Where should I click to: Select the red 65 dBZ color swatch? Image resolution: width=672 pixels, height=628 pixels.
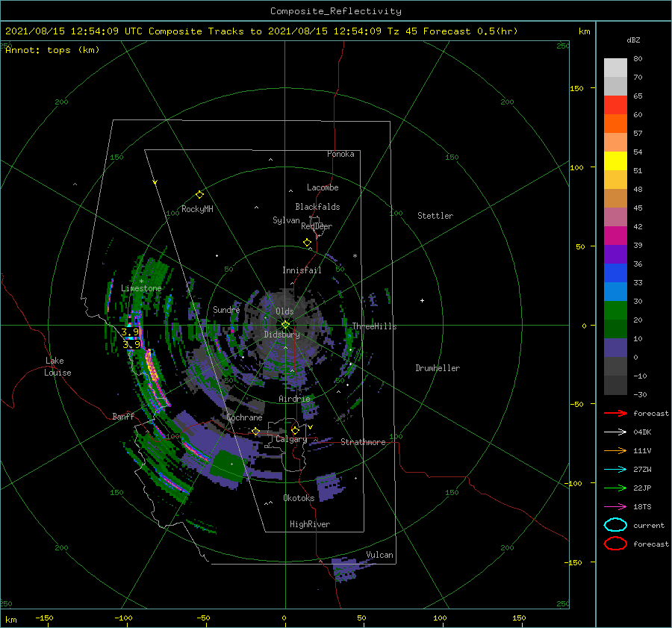(x=615, y=105)
